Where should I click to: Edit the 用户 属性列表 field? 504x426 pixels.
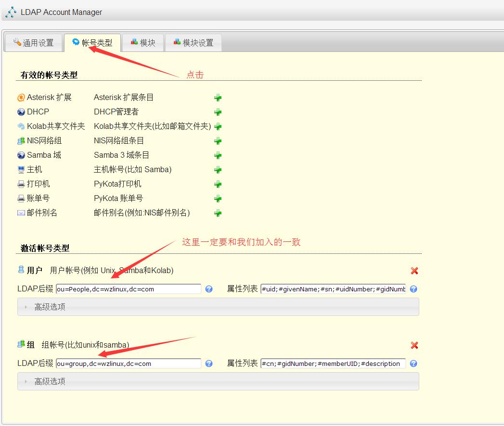[x=333, y=289]
